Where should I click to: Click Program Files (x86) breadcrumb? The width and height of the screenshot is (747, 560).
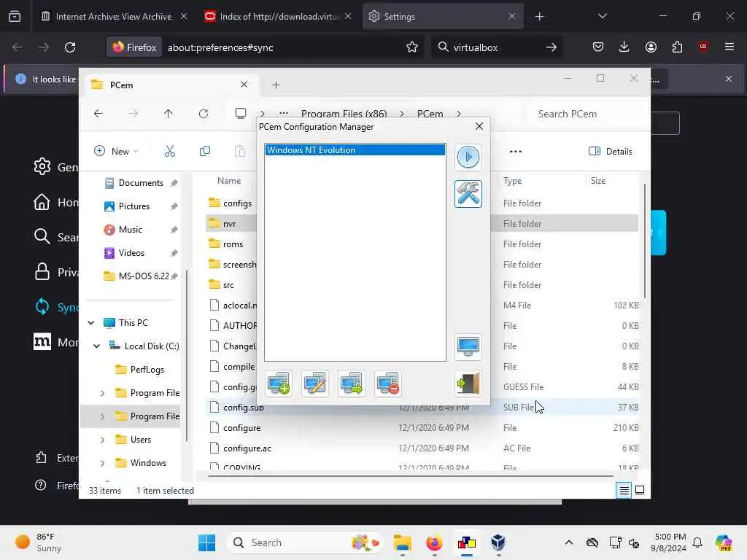point(344,114)
